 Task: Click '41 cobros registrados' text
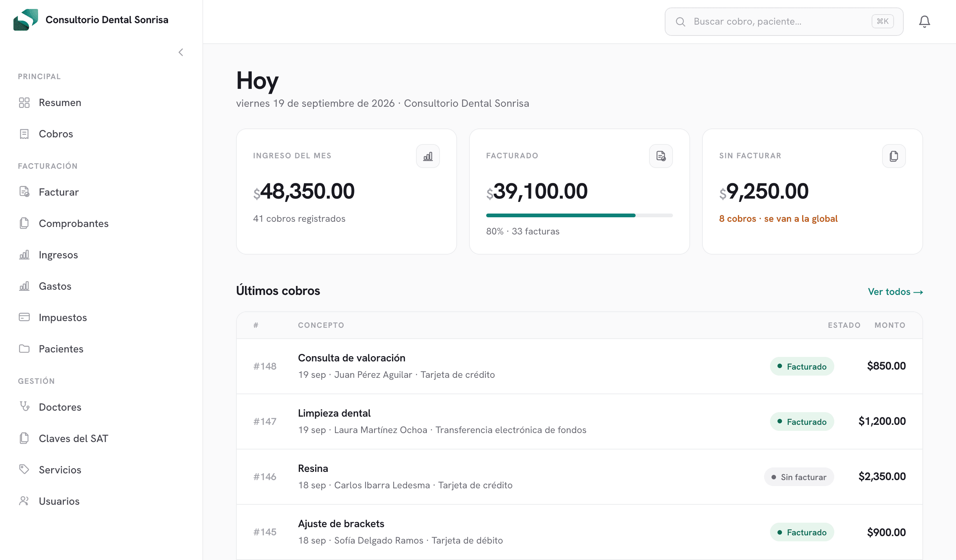click(299, 219)
